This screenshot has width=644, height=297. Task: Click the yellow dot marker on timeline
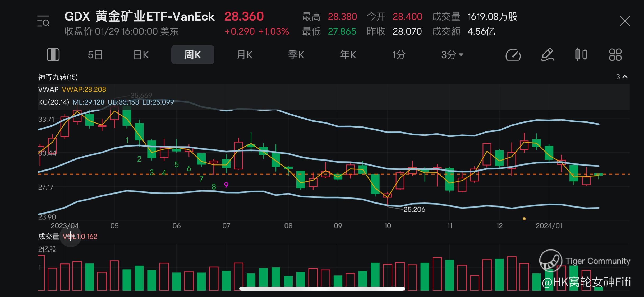click(524, 219)
